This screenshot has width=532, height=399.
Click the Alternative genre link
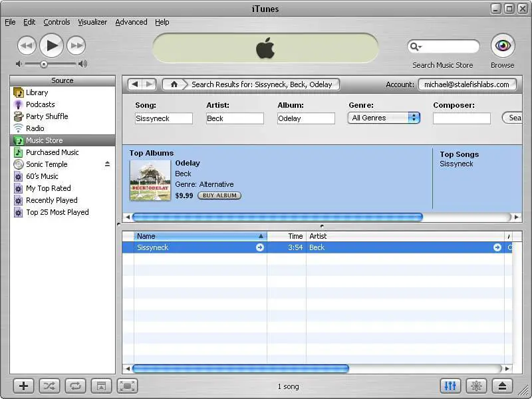point(217,184)
